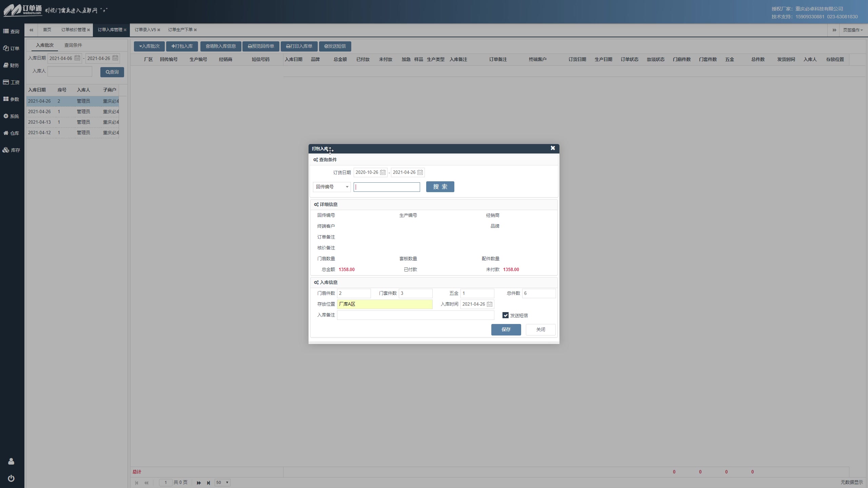This screenshot has height=488, width=868.
Task: Open calendar for 入库日期 end date
Action: coord(115,58)
